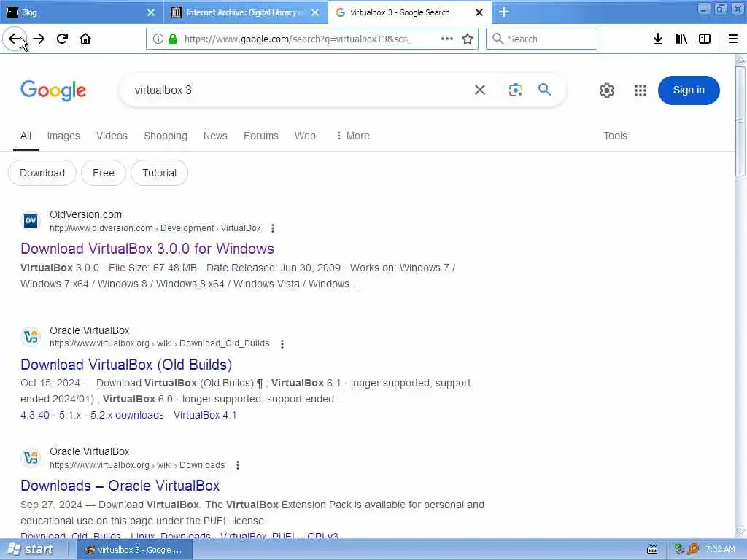Select the News search tab
Image resolution: width=747 pixels, height=560 pixels.
coord(215,136)
